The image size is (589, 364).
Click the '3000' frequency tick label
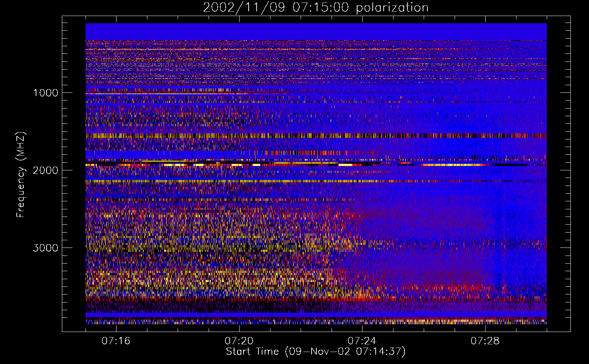[x=46, y=248]
